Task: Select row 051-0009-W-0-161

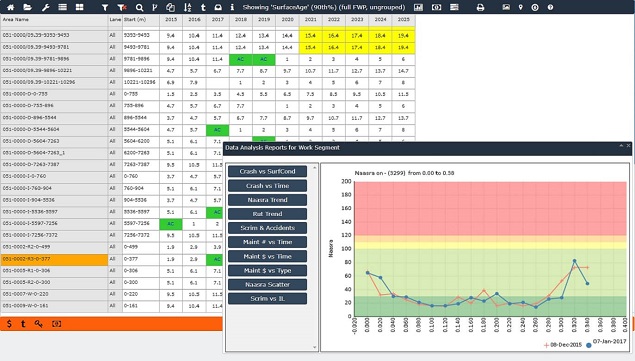Action: (x=54, y=306)
